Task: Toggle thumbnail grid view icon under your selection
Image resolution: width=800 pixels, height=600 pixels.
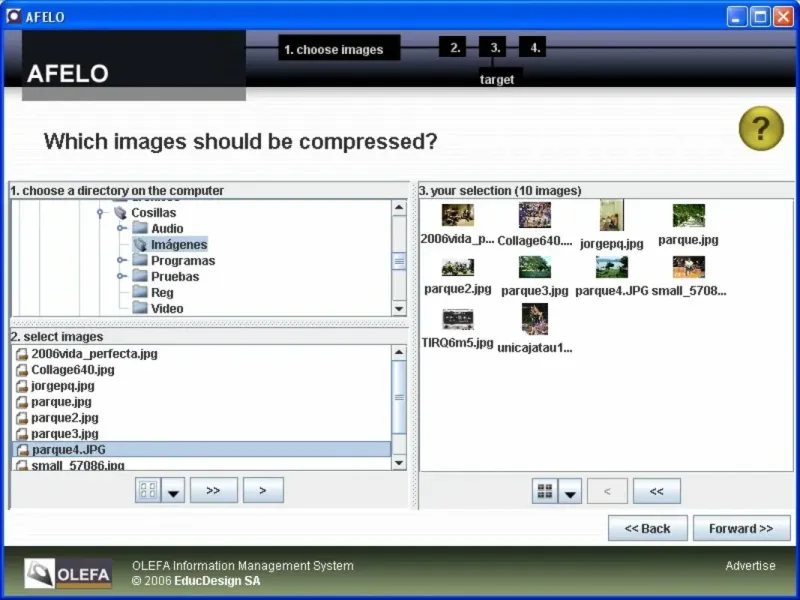Action: [x=545, y=491]
